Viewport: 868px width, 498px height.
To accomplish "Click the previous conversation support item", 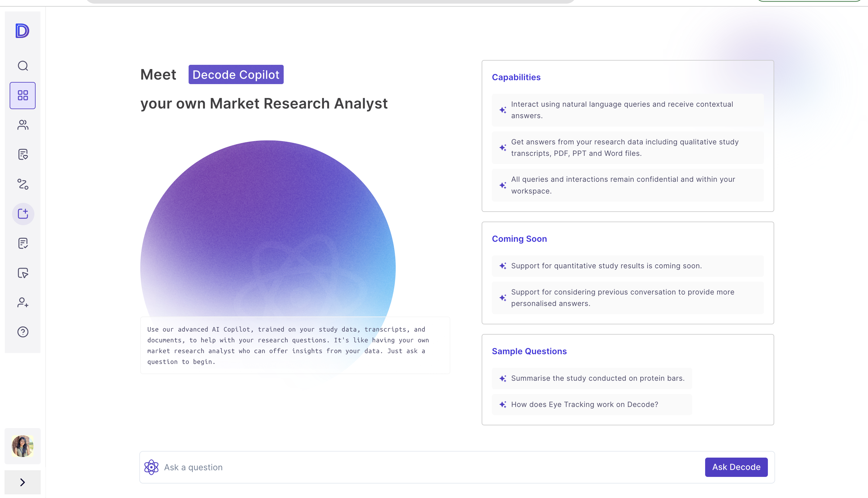I will tap(628, 298).
